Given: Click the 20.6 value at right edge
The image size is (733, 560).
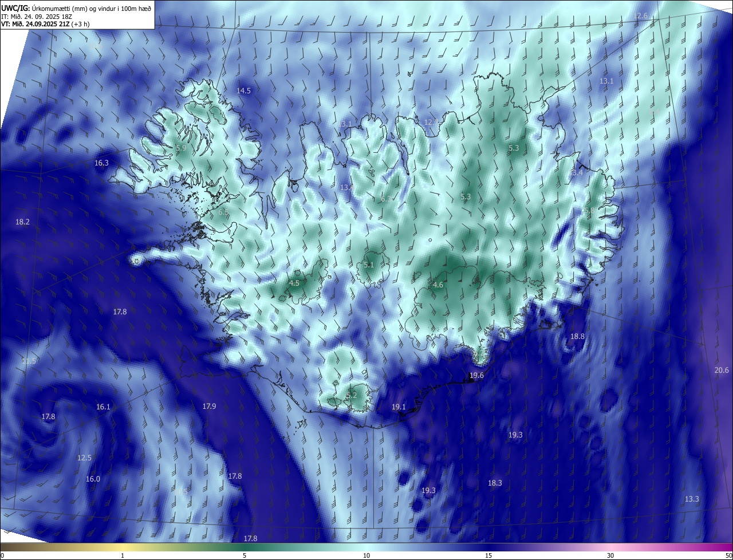Looking at the screenshot, I should [722, 370].
